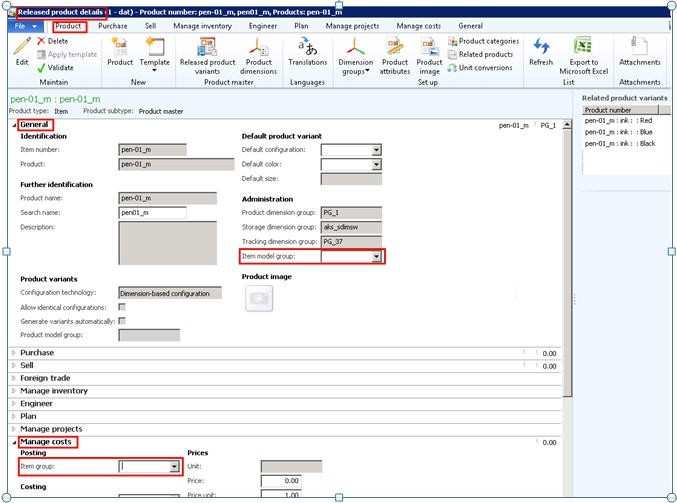677x503 pixels.
Task: Switch to the Purchase ribbon tab
Action: pyautogui.click(x=113, y=26)
